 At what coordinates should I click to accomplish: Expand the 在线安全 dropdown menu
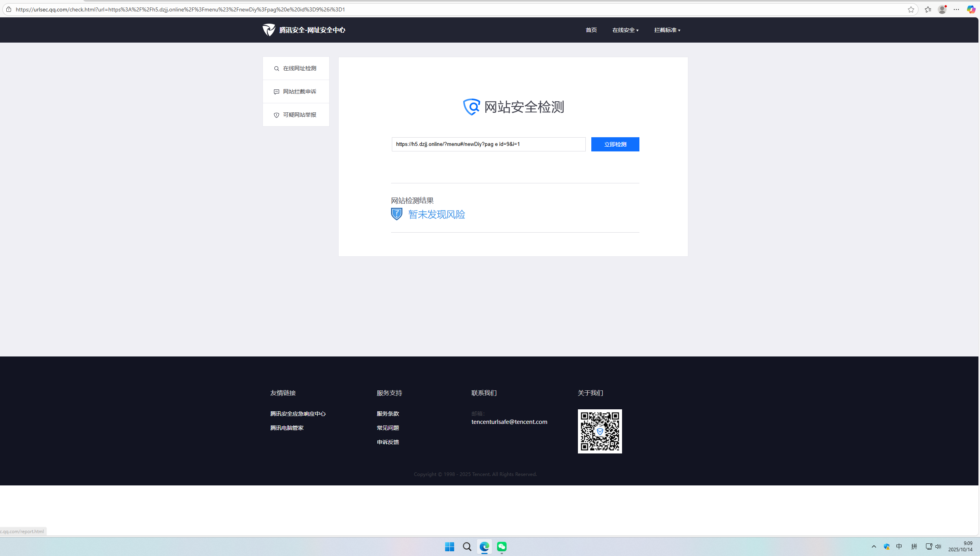click(x=625, y=30)
